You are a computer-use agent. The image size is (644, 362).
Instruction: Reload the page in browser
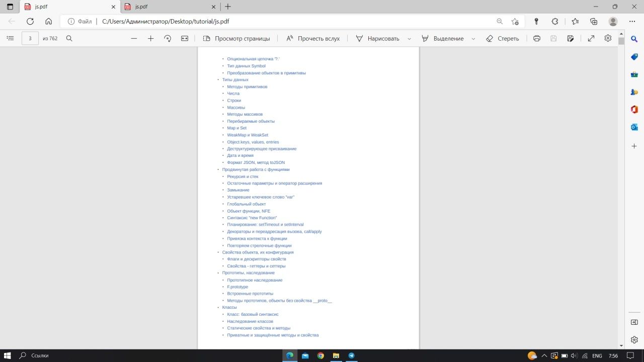pos(30,21)
